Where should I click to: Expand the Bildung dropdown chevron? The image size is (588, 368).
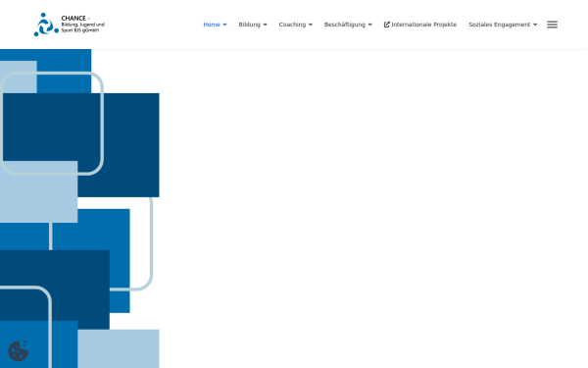265,25
